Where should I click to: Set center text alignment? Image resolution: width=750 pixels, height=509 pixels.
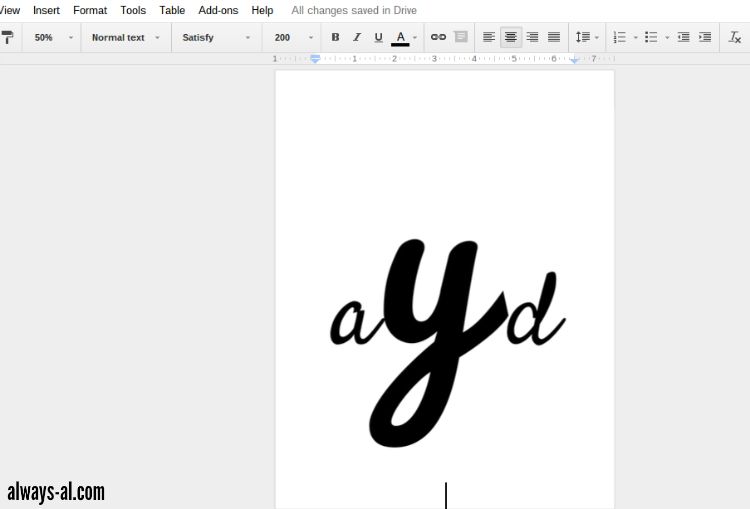510,37
